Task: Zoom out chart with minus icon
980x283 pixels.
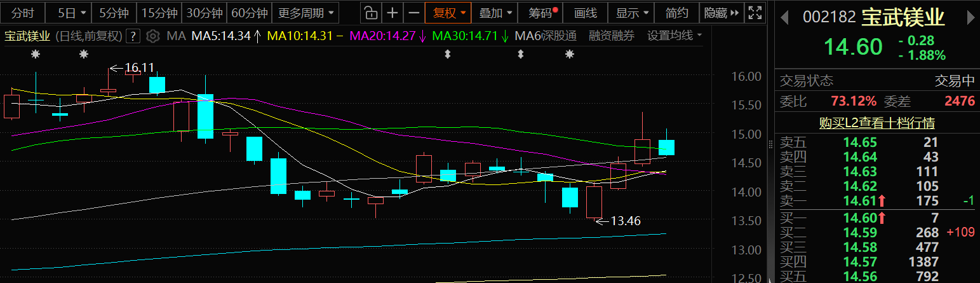Action: click(413, 13)
